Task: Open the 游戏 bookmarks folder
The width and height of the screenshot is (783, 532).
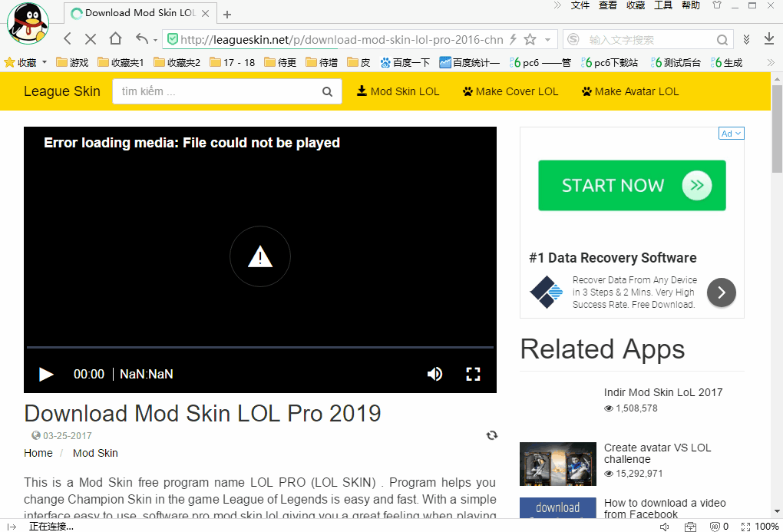Action: tap(72, 62)
